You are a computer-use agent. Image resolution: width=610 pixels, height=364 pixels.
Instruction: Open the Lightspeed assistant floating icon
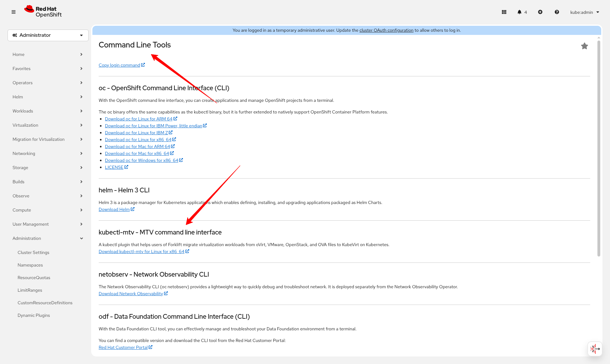[x=595, y=349]
